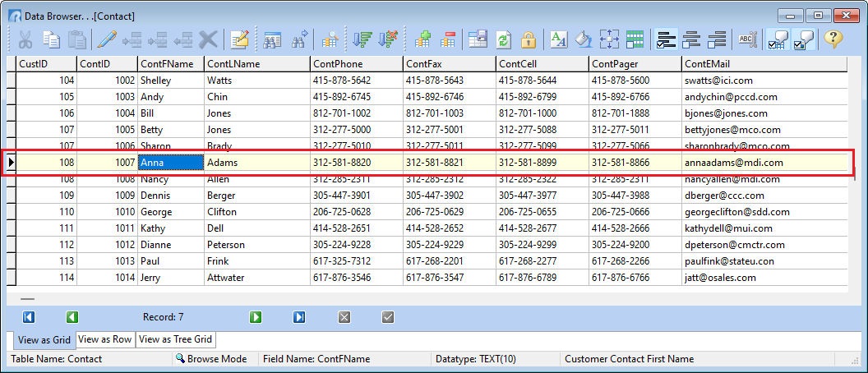Click the add column green plus icon
Viewport: 868px width, 373px height.
(x=422, y=39)
